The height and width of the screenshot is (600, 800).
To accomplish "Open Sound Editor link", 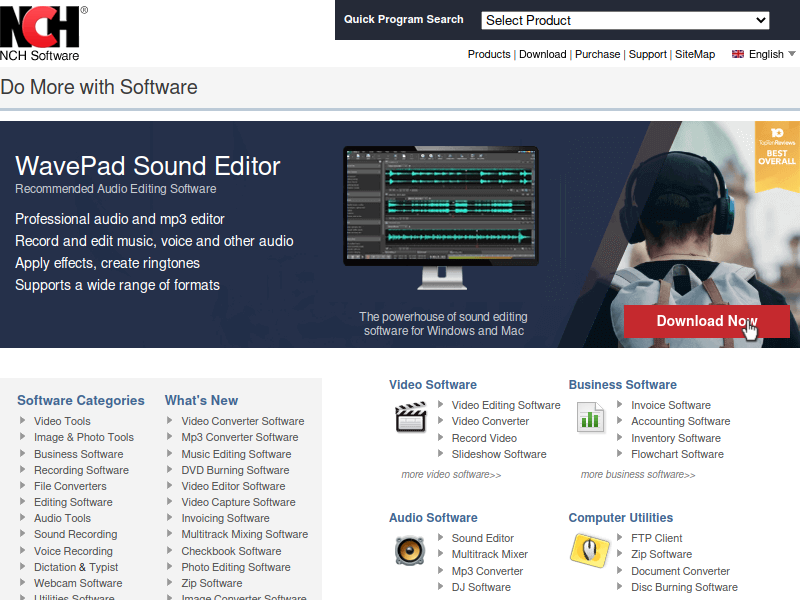I will coord(483,538).
